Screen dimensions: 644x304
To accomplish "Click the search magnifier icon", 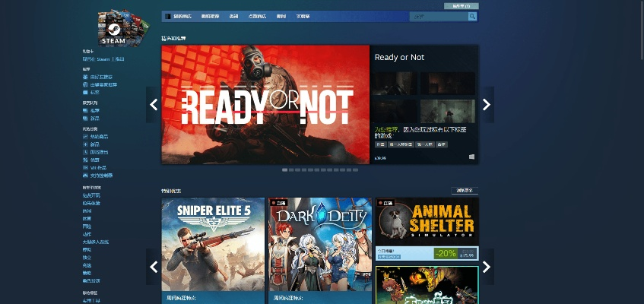I will pyautogui.click(x=472, y=17).
